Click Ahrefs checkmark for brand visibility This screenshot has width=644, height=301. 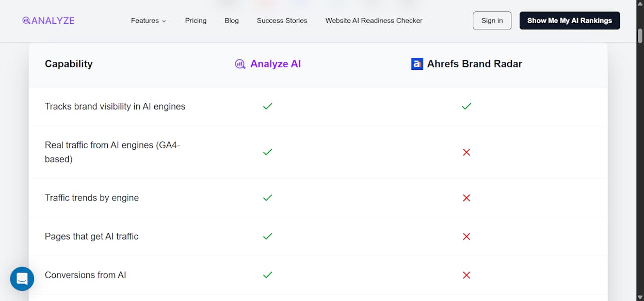point(466,106)
